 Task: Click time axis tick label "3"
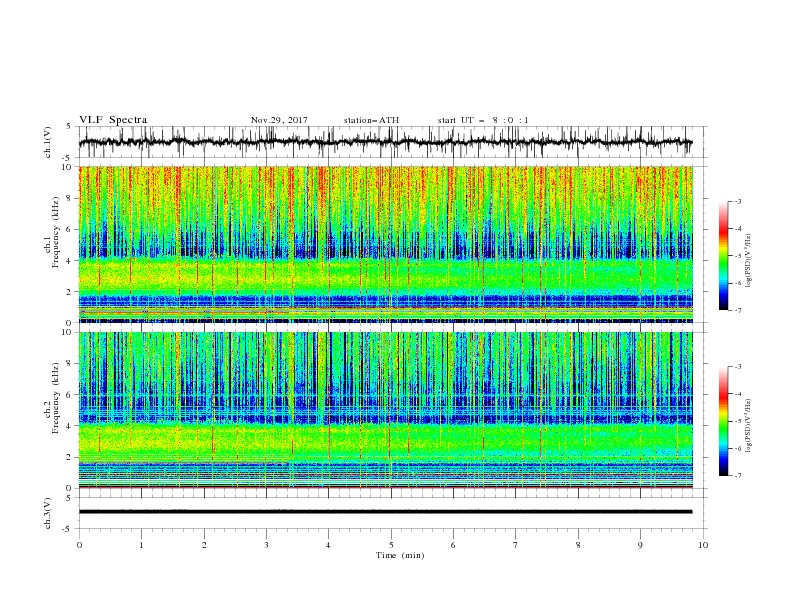(x=266, y=545)
